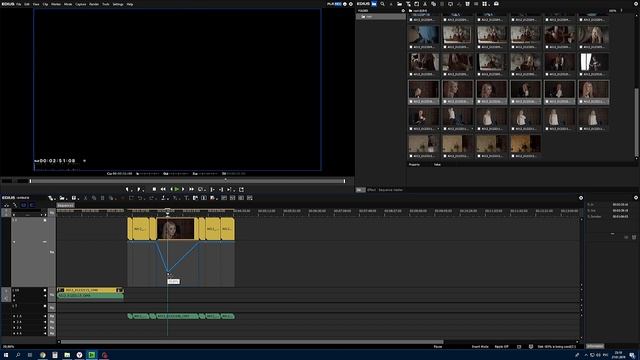Click the Bin vertical scrollbar
The image size is (640, 360).
(x=636, y=122)
